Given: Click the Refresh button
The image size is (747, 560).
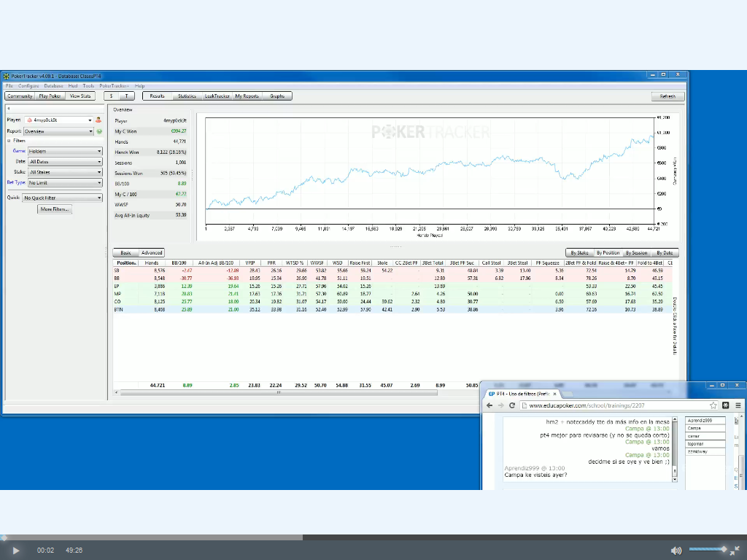Looking at the screenshot, I should point(668,96).
